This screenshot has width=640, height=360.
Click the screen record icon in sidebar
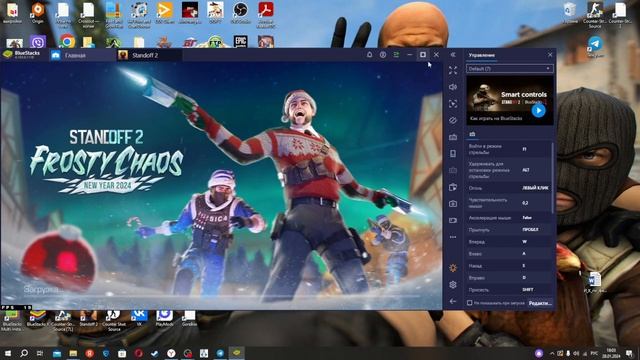click(453, 220)
